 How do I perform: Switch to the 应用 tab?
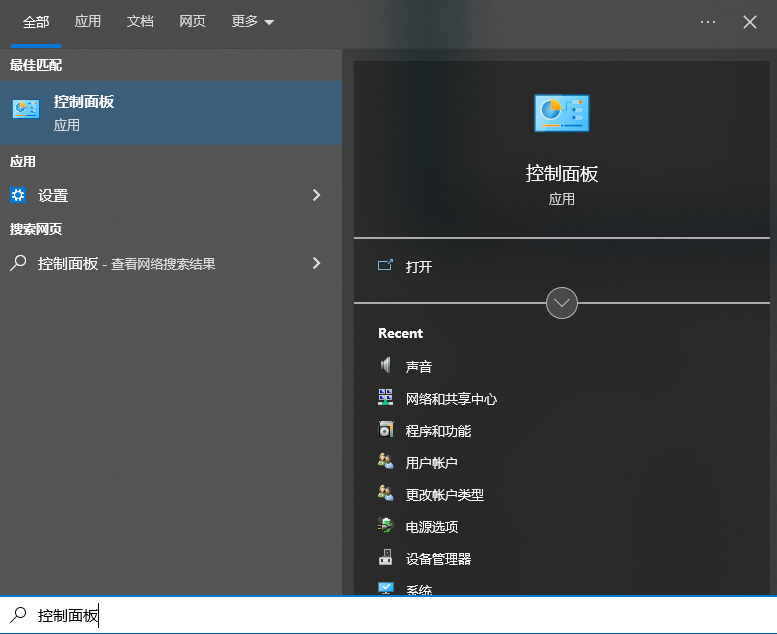click(x=88, y=21)
